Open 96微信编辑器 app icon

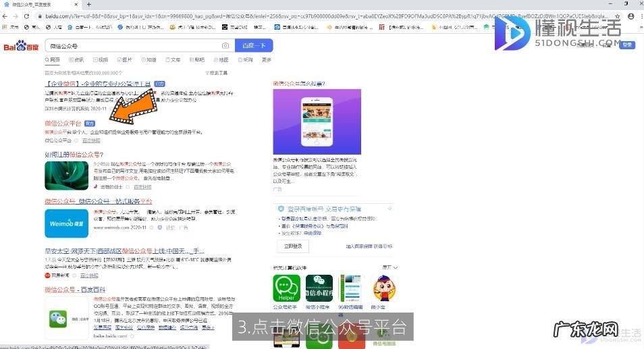pyautogui.click(x=351, y=288)
